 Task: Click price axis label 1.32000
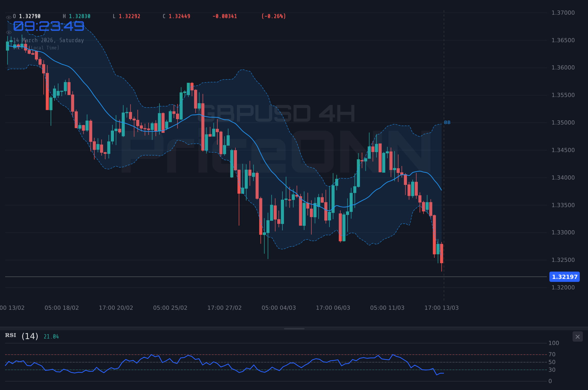(x=563, y=288)
